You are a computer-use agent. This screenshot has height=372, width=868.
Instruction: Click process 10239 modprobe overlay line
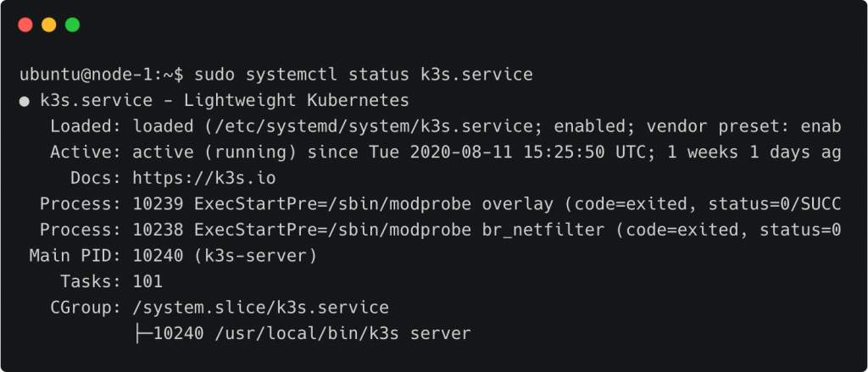tap(441, 204)
